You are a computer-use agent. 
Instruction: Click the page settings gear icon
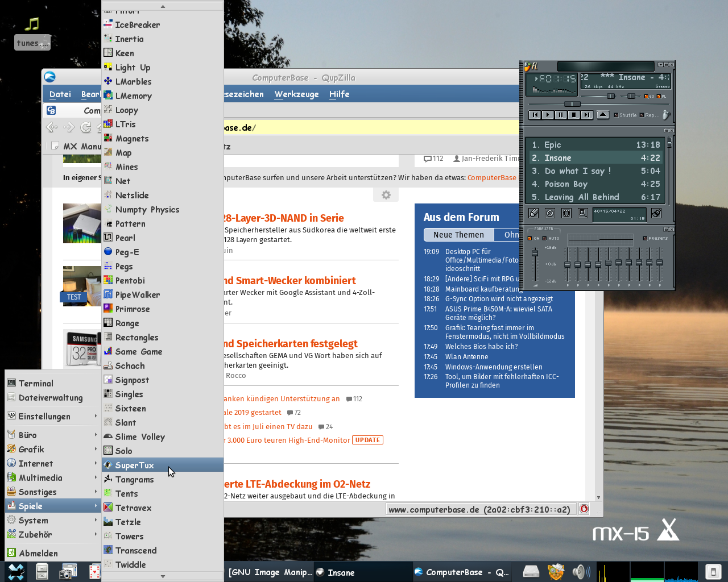386,195
